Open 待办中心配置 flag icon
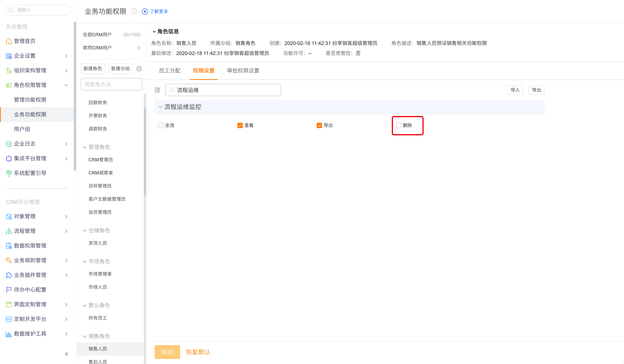The width and height of the screenshot is (624, 364). (x=9, y=290)
